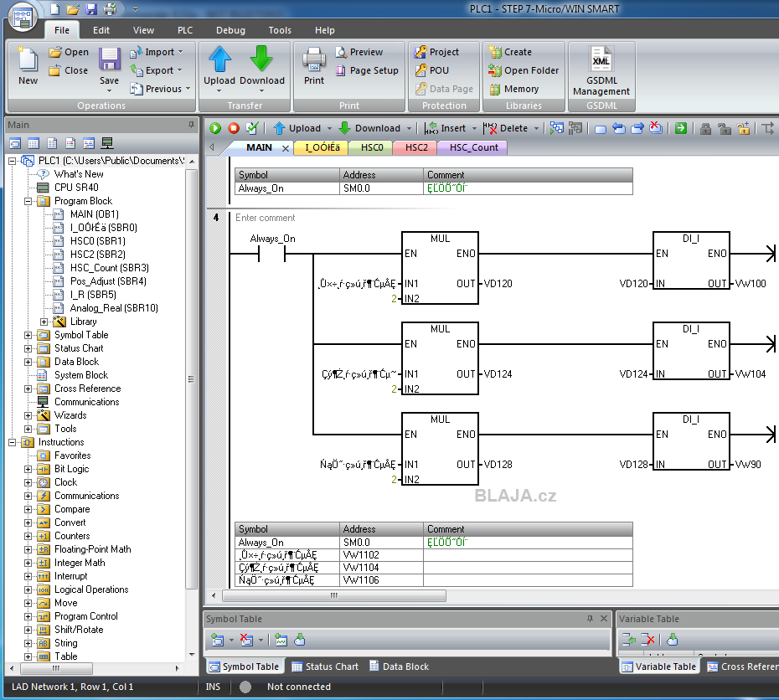Click the first padlock icon in editor toolbar

pyautogui.click(x=705, y=129)
